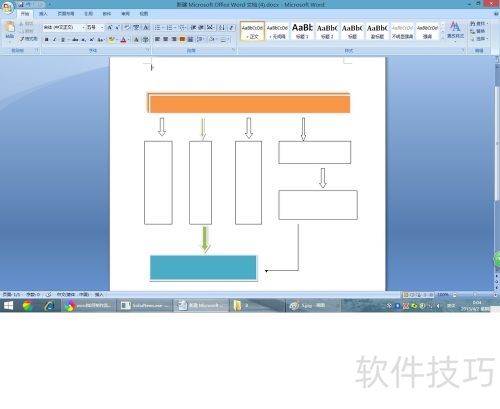The width and height of the screenshot is (500, 409).
Task: Click the sort A-Z icon
Action: pos(222,28)
